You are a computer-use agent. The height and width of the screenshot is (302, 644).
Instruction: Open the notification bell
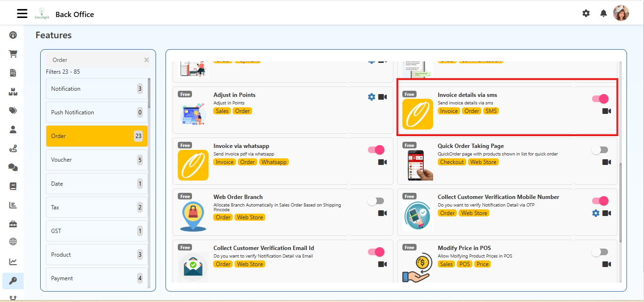point(603,13)
